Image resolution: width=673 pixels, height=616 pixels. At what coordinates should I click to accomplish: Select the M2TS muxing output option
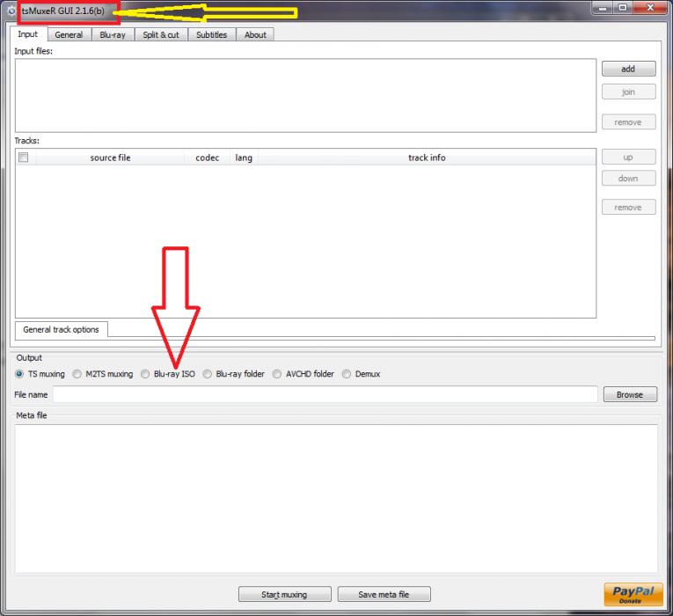103,374
